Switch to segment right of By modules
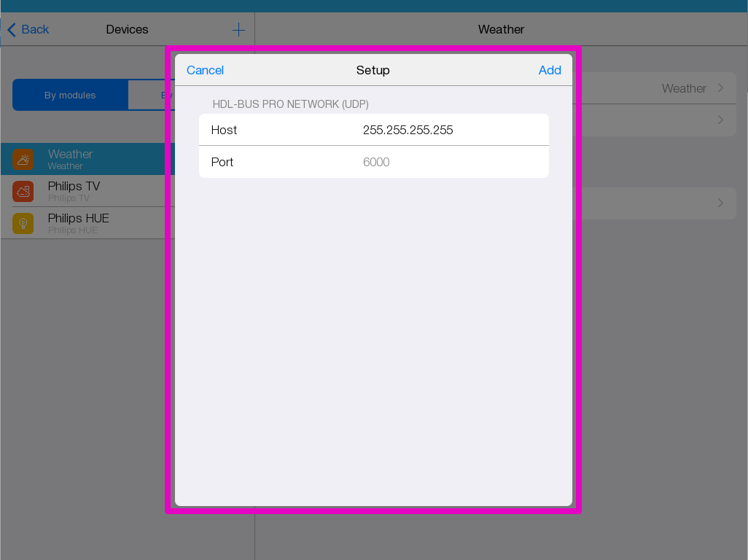This screenshot has width=748, height=560. coord(152,95)
